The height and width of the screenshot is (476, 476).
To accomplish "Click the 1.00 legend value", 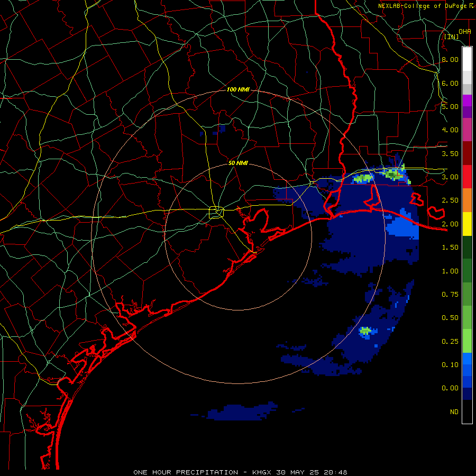I will tap(450, 271).
